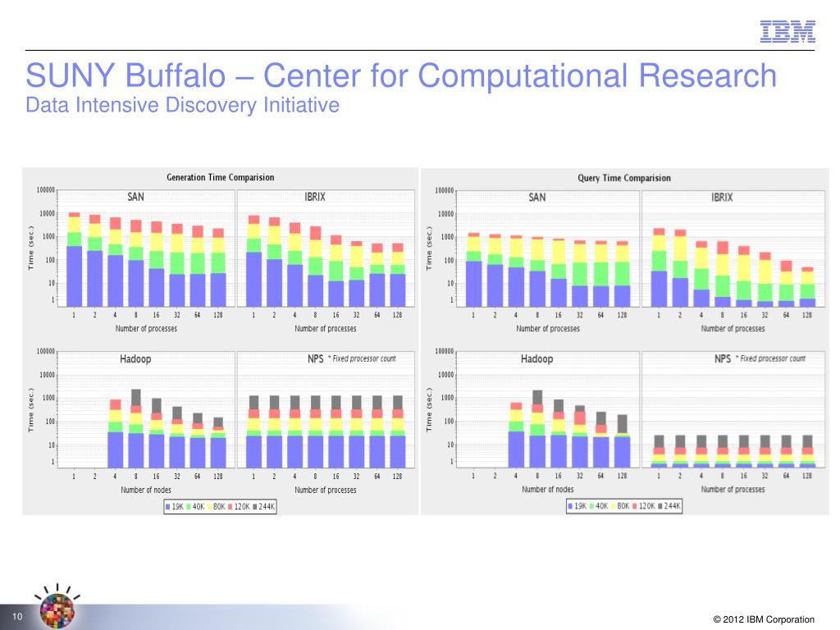Select the subtitle 'Data Intensive Discovery Initiative'
The image size is (840, 630).
182,104
